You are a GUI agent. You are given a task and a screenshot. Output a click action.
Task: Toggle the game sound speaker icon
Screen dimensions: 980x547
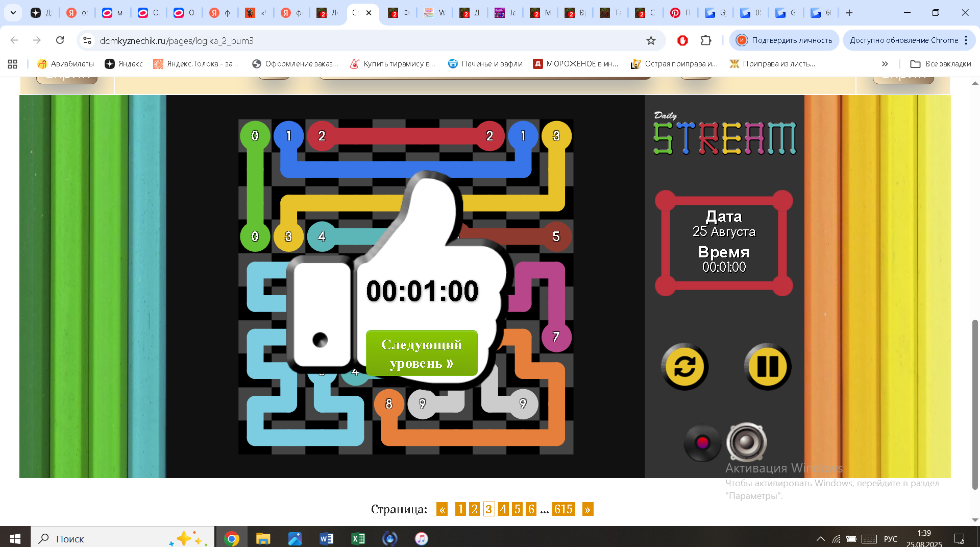coord(747,442)
